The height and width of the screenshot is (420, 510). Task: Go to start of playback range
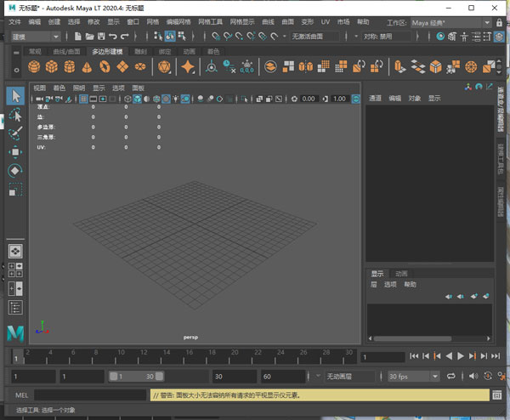[414, 356]
